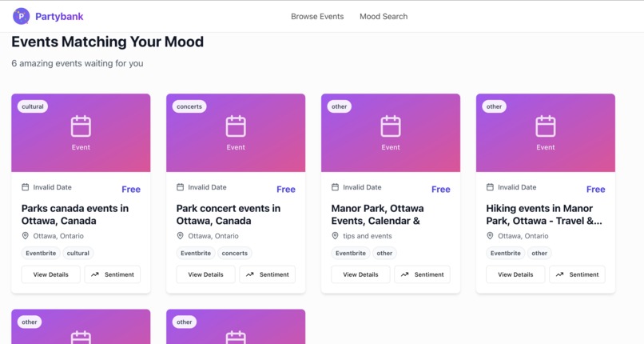
Task: Click Eventbrite tag on Parks canada card
Action: [41, 253]
